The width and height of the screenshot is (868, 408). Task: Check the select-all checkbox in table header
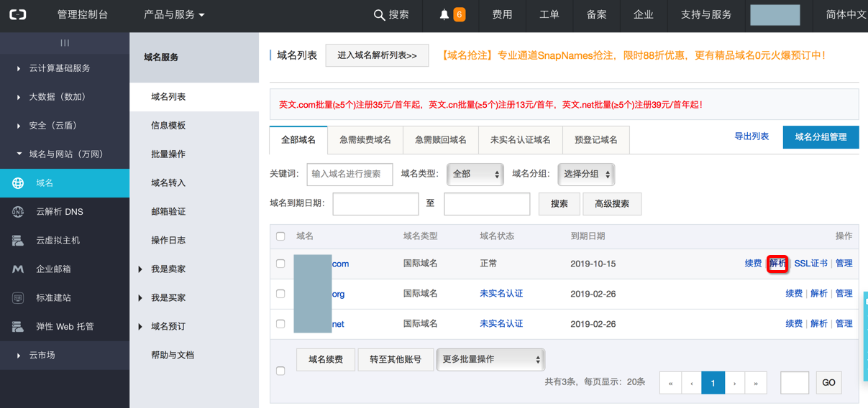point(280,236)
